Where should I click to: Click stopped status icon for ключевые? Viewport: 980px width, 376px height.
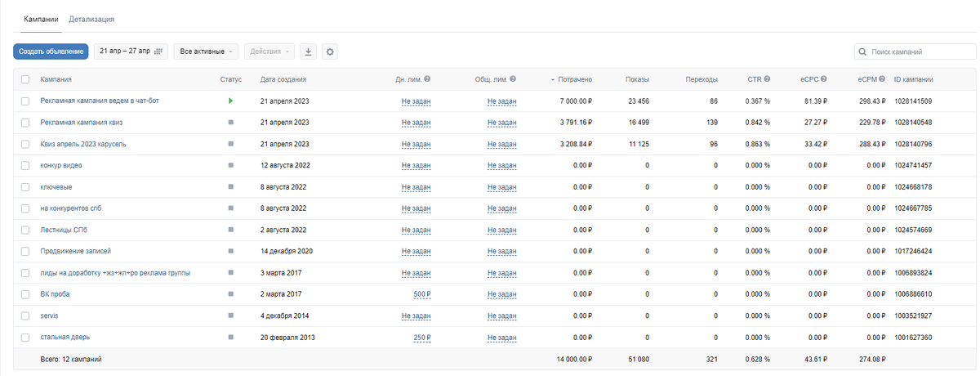point(231,186)
